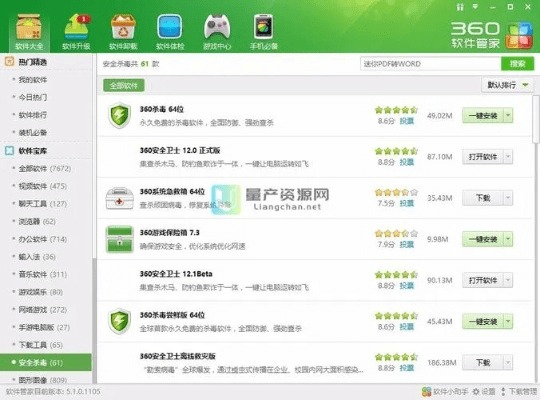Image resolution: width=540 pixels, height=400 pixels.
Task: Click the 搜索 search button
Action: pos(517,64)
